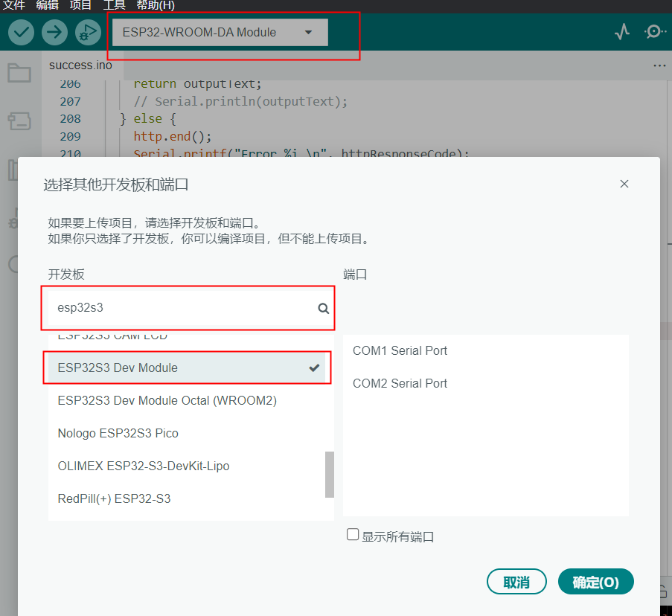Click the Verify checkmark button

21,32
